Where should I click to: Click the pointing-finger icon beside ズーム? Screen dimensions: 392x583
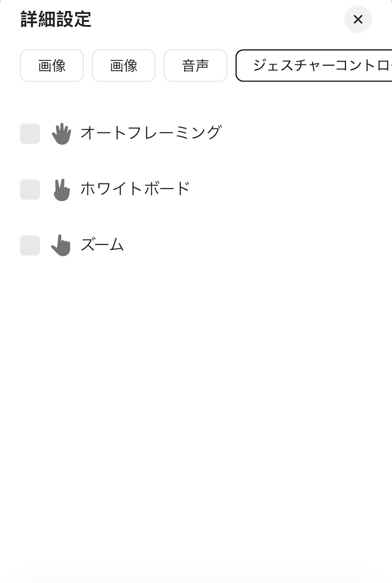(x=61, y=245)
